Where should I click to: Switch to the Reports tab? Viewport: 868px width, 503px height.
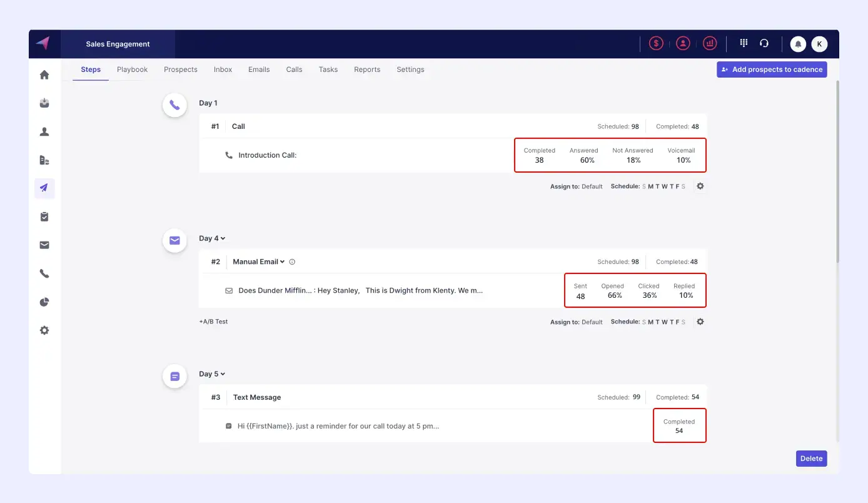click(367, 69)
